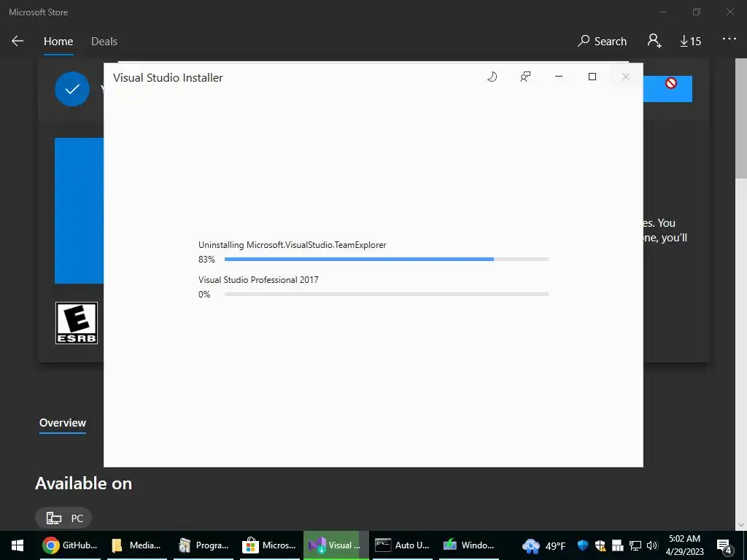747x560 pixels.
Task: Click the TeamExplorer uninstall progress bar
Action: [x=387, y=259]
